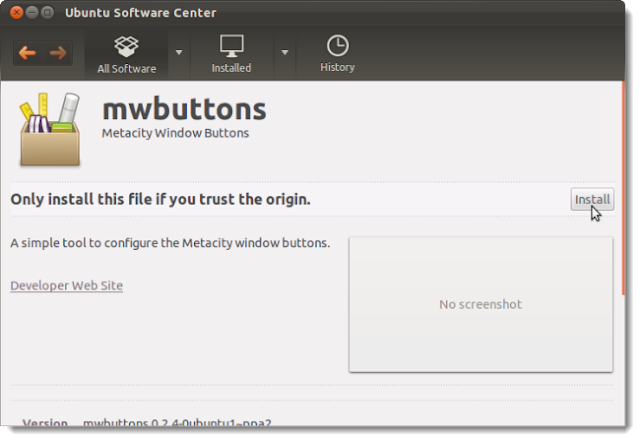Open the History view
This screenshot has width=640, height=441.
(338, 54)
